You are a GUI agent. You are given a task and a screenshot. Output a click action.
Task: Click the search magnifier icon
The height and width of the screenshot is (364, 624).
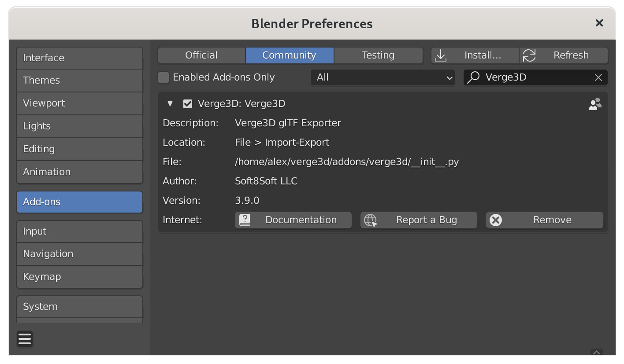pyautogui.click(x=473, y=77)
